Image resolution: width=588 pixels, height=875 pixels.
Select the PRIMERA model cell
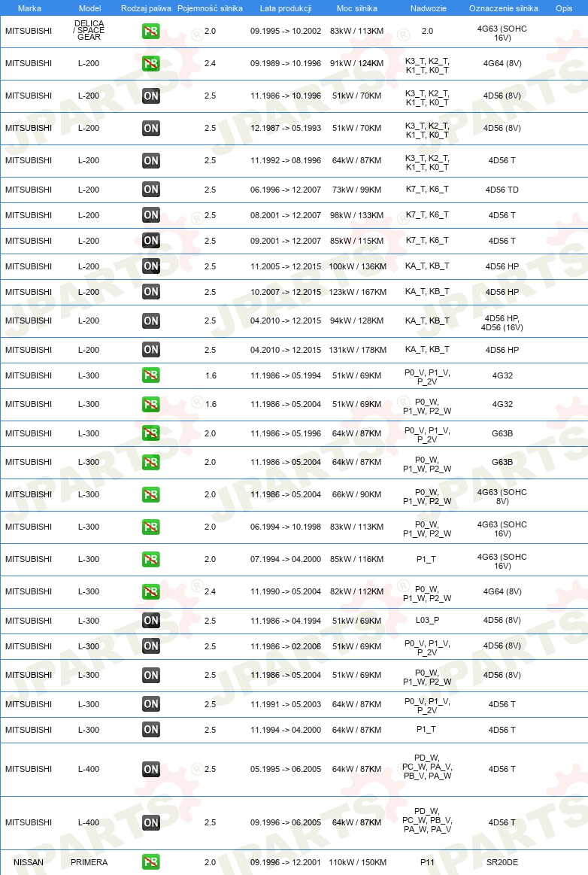(89, 862)
